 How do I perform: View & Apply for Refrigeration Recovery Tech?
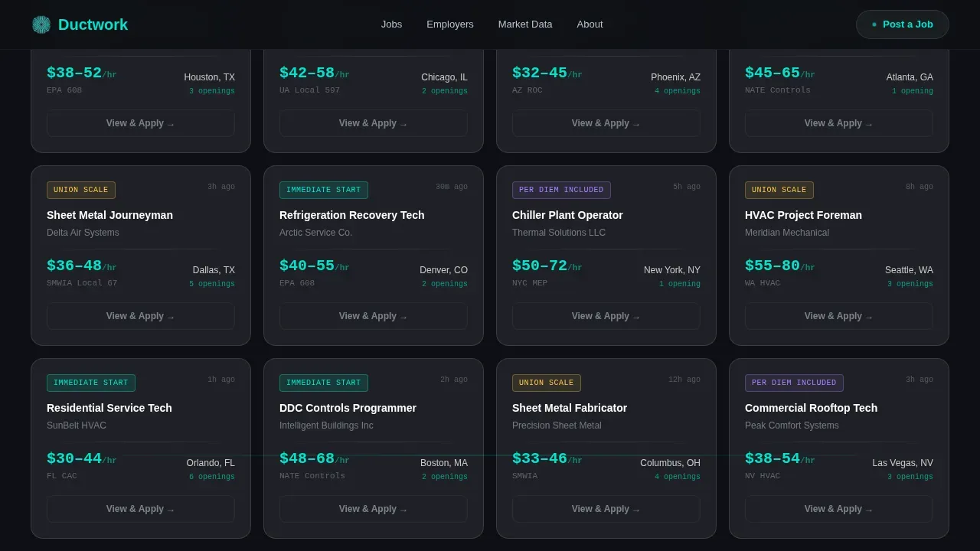[x=374, y=316]
